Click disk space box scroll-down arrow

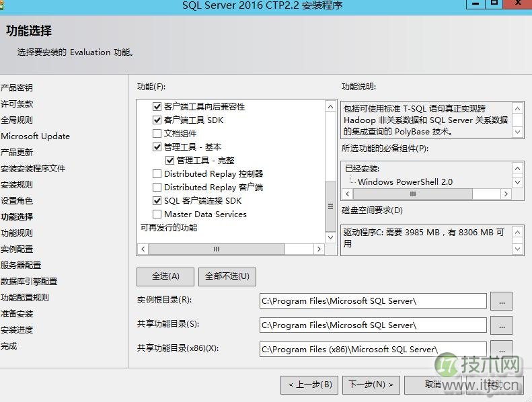(x=517, y=249)
